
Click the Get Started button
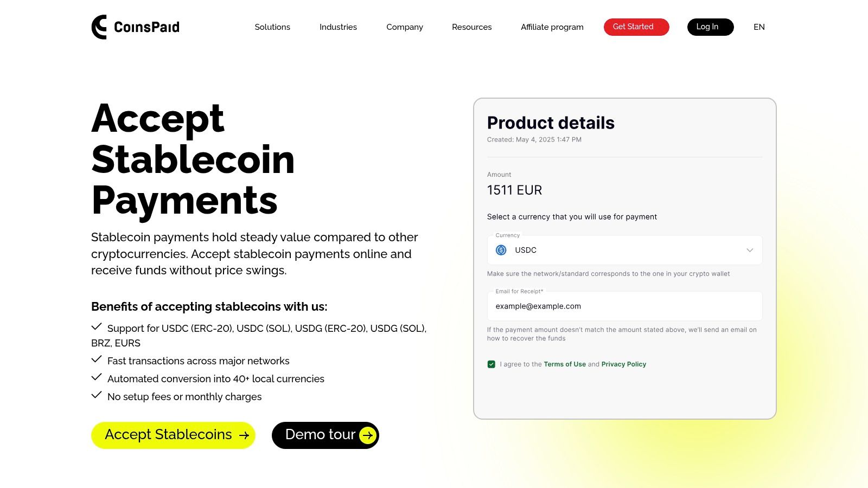click(636, 27)
